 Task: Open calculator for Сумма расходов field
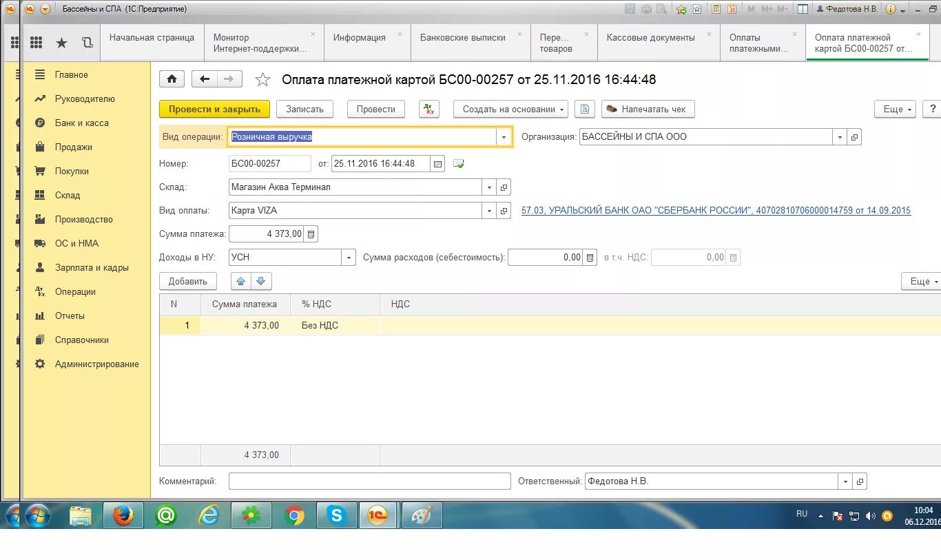pos(590,258)
